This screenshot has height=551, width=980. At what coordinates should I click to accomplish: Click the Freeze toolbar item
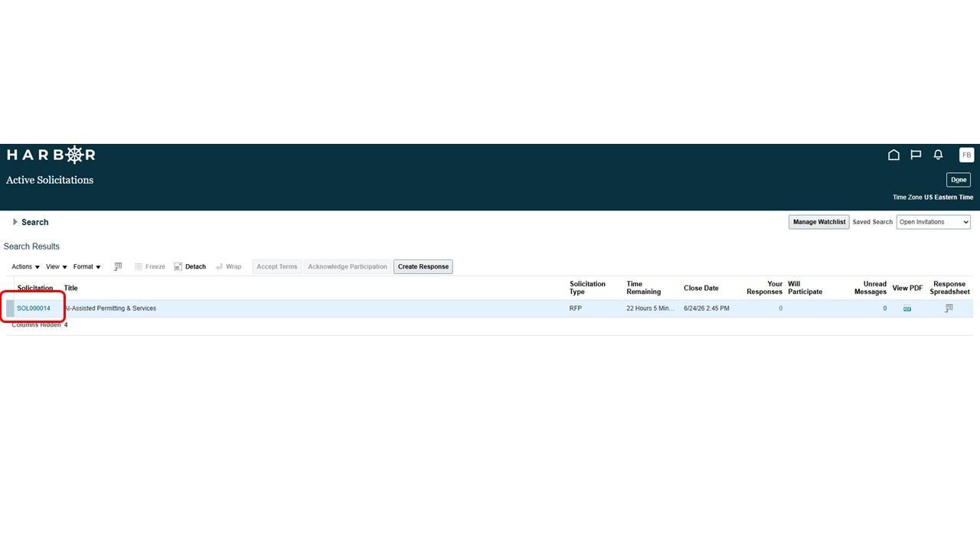click(x=150, y=266)
